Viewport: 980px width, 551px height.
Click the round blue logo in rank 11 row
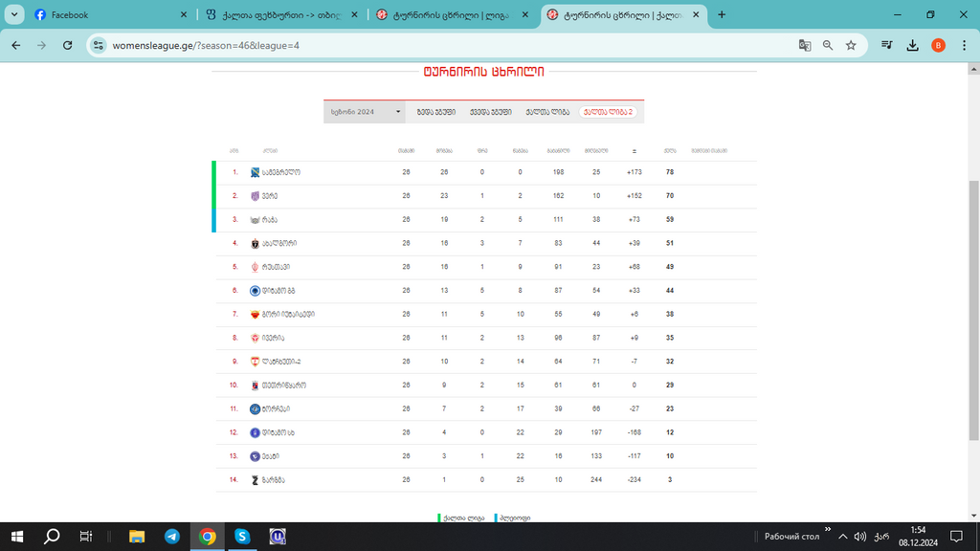tap(255, 409)
